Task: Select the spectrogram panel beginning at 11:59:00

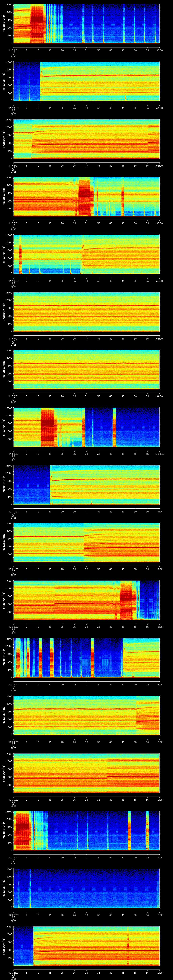Action: pos(86,427)
